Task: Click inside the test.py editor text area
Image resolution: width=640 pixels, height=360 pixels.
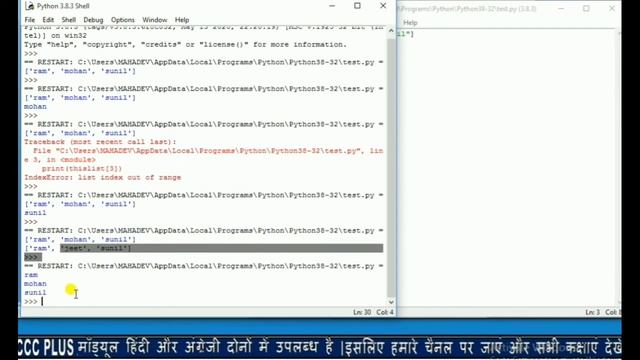Action: 506,167
